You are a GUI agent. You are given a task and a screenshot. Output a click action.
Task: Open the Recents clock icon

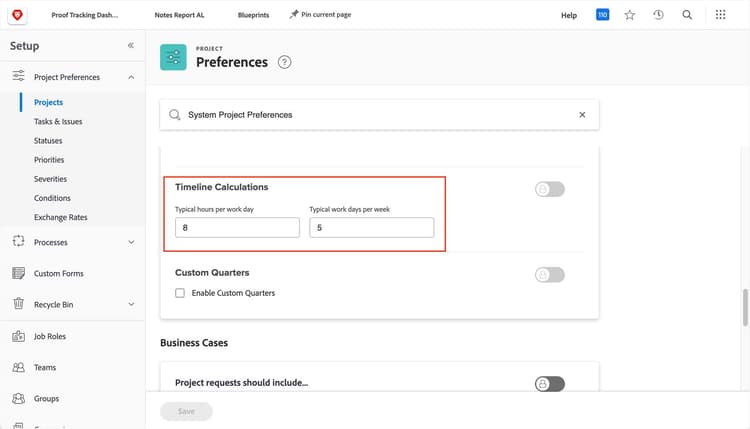(658, 15)
